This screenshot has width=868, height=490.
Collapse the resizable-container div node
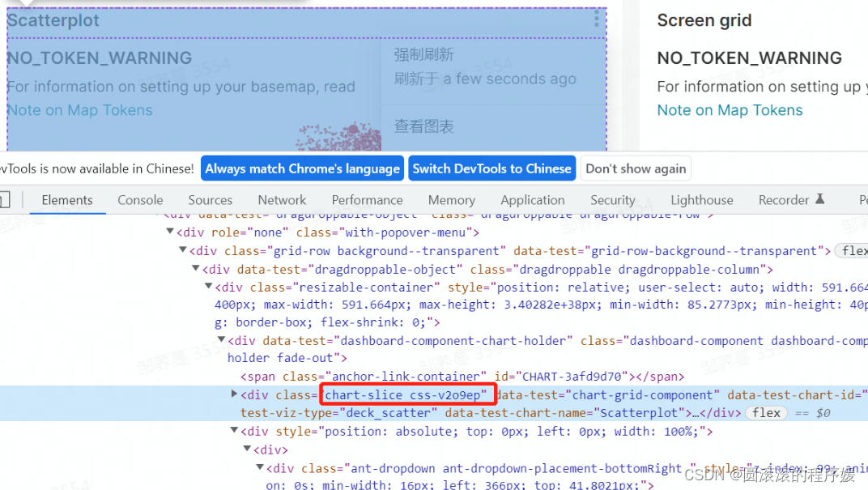(209, 286)
